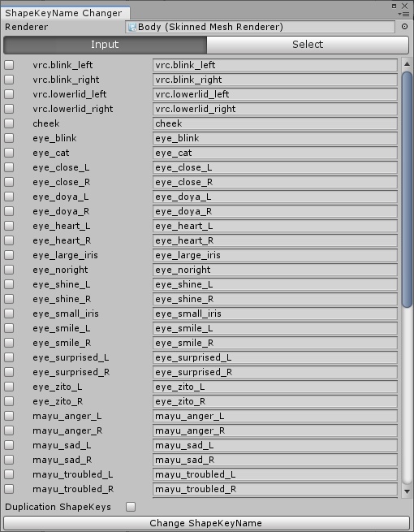The height and width of the screenshot is (532, 414).
Task: Click the vertical scrollbar thumb
Action: point(407,190)
